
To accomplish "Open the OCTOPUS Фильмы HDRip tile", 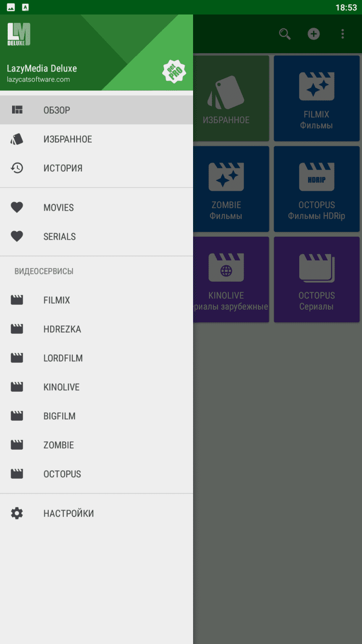I will tap(317, 189).
